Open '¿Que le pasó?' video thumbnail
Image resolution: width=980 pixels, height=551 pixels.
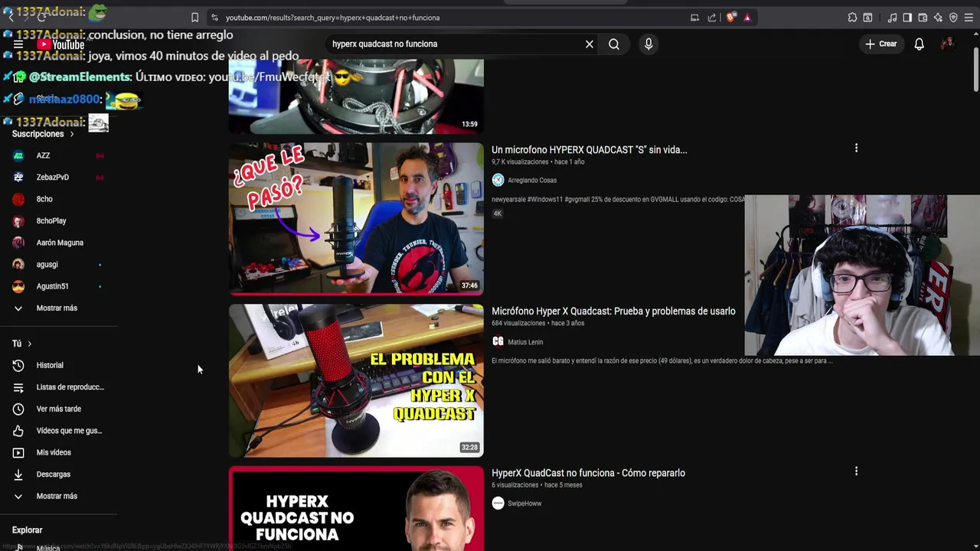click(356, 218)
